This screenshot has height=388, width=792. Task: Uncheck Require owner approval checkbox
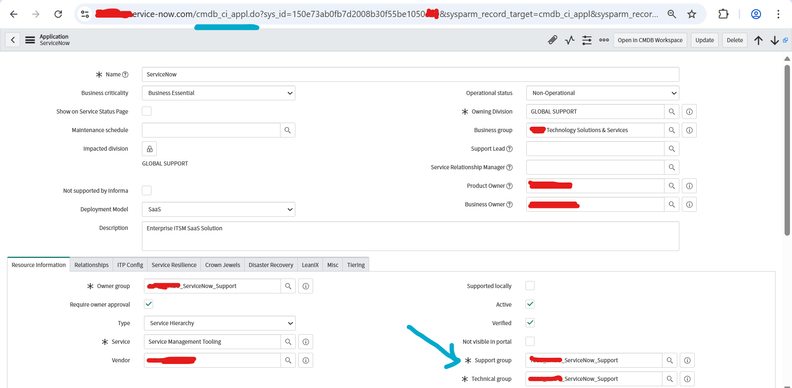(x=148, y=304)
